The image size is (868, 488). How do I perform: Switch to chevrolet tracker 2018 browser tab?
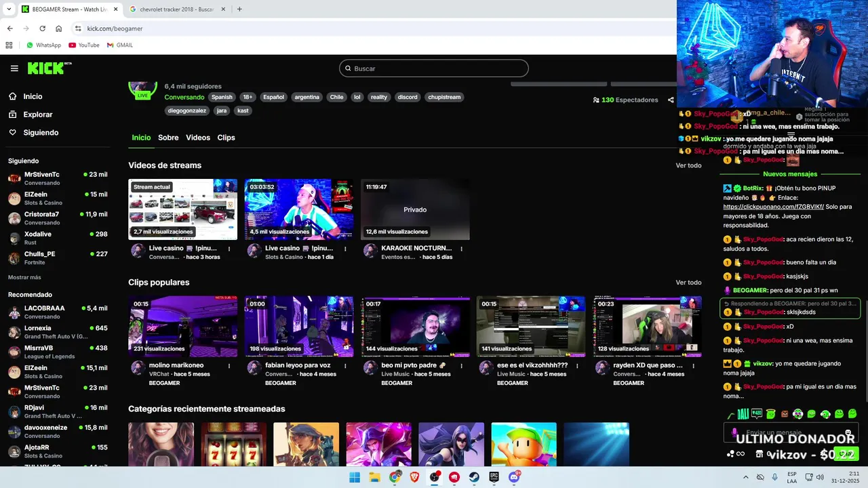coord(176,9)
